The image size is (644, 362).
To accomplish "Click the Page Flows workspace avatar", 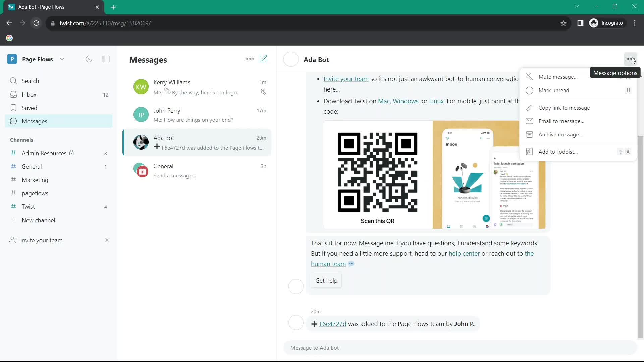I will pos(12,59).
